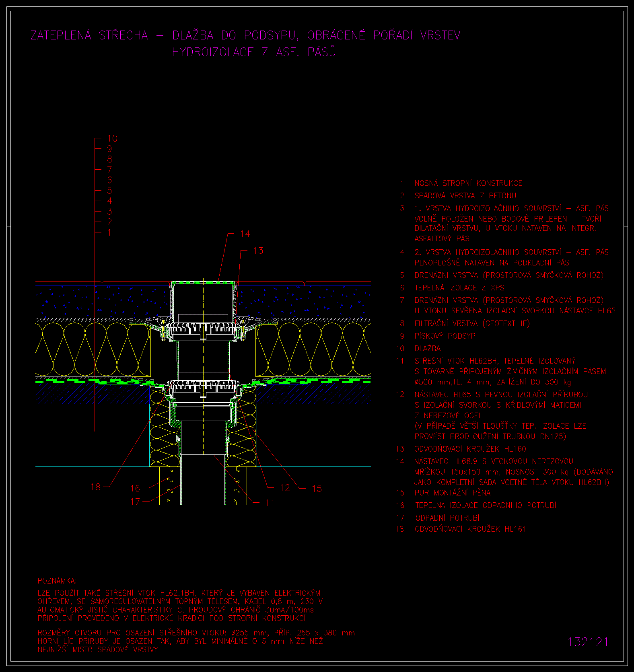
Task: Click the drawing number 132121
Action: (588, 642)
